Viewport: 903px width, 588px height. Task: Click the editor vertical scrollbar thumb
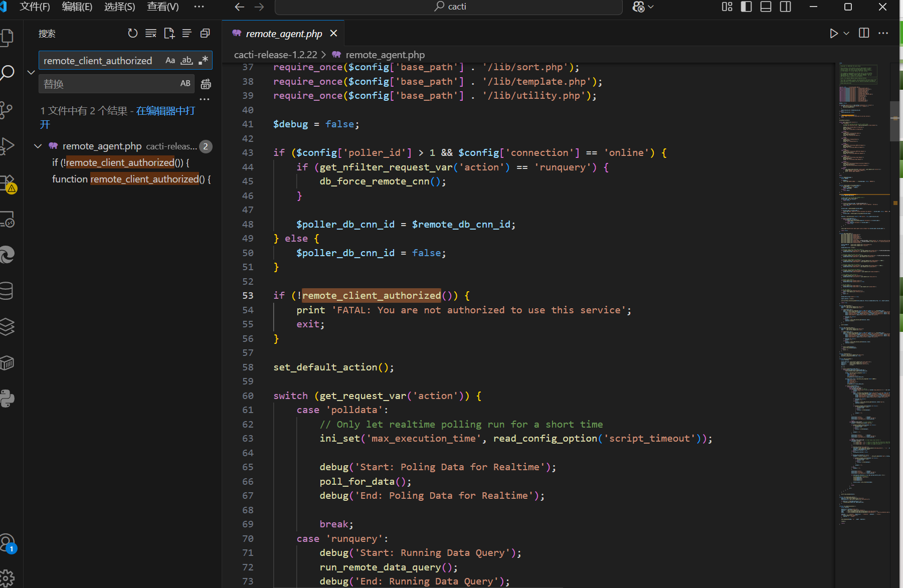894,121
